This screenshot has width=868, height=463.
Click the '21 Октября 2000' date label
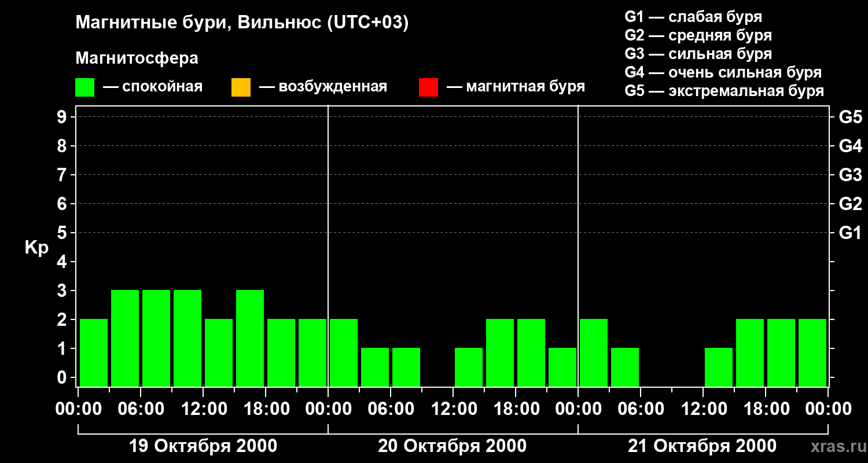pyautogui.click(x=703, y=446)
